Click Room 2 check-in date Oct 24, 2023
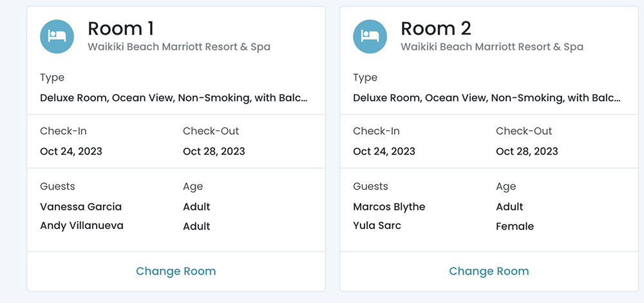This screenshot has width=644, height=303. (x=384, y=151)
